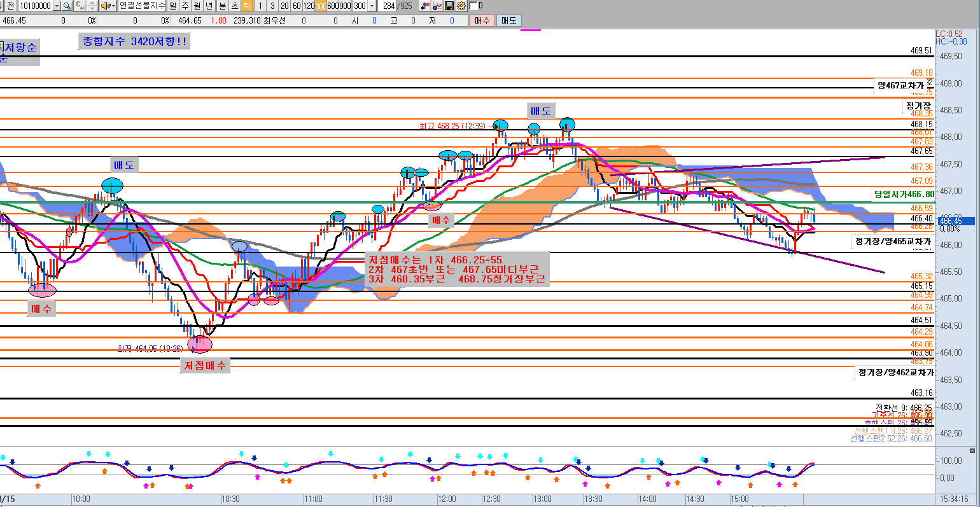
Task: Save chart with floppy disk icon
Action: tap(449, 6)
